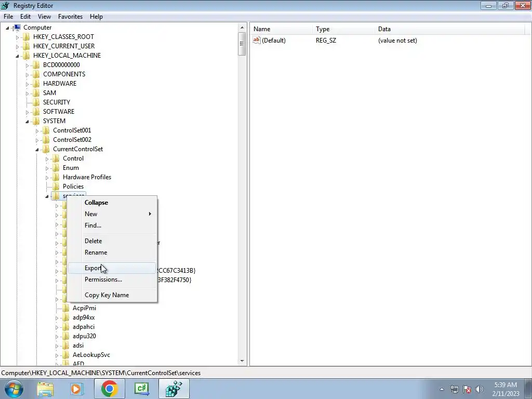Click the C# application taskbar icon
The width and height of the screenshot is (532, 399).
point(141,389)
